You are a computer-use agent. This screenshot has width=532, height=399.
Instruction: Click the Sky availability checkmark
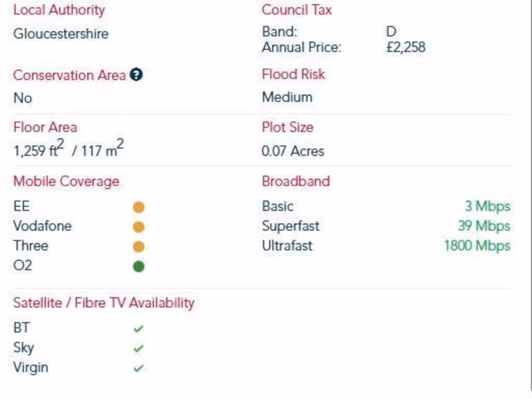[x=138, y=348]
